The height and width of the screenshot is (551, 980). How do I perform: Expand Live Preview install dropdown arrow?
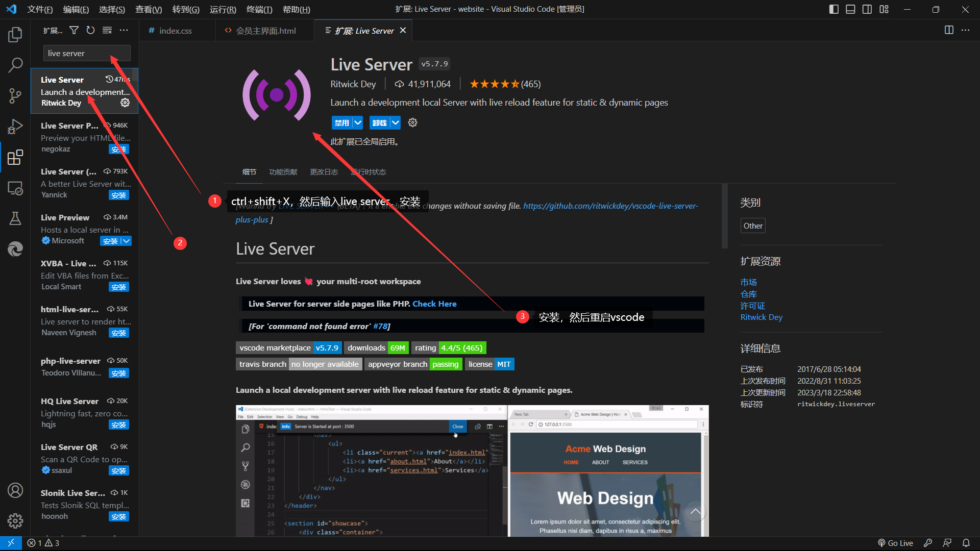click(x=126, y=241)
